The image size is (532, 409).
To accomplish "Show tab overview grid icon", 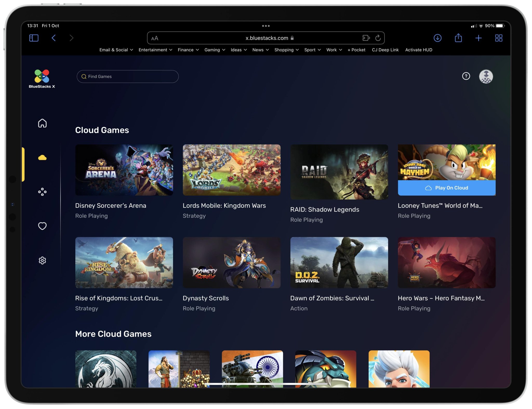I will (x=498, y=38).
